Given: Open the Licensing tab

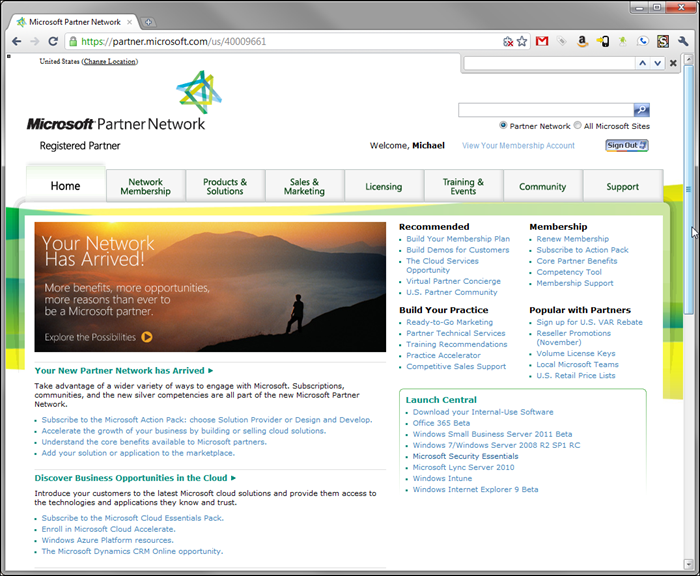Looking at the screenshot, I should 384,186.
